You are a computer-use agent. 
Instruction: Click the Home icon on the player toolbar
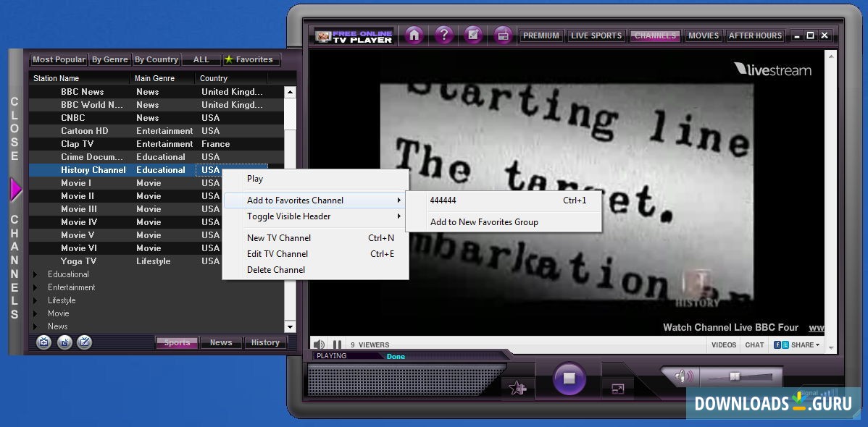click(413, 35)
